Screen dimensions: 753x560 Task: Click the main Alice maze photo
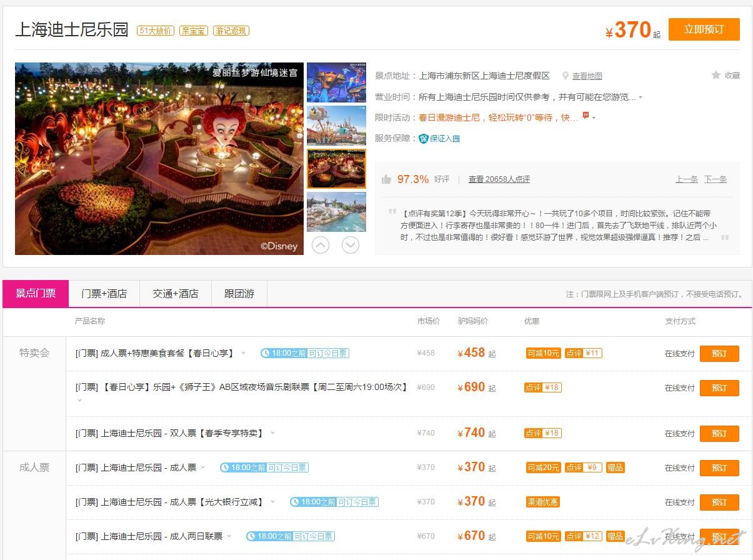(159, 159)
